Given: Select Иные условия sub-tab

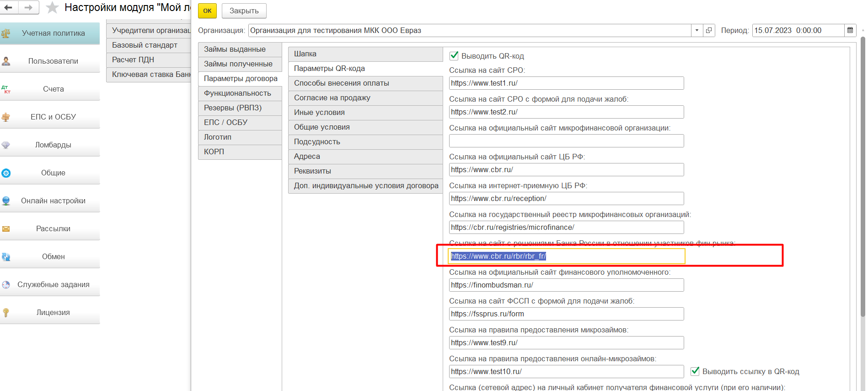Looking at the screenshot, I should click(365, 113).
